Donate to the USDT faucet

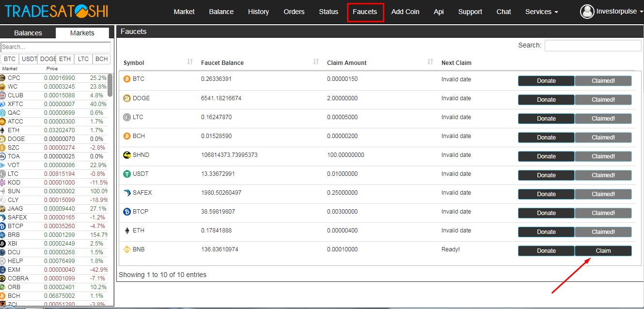tap(546, 175)
